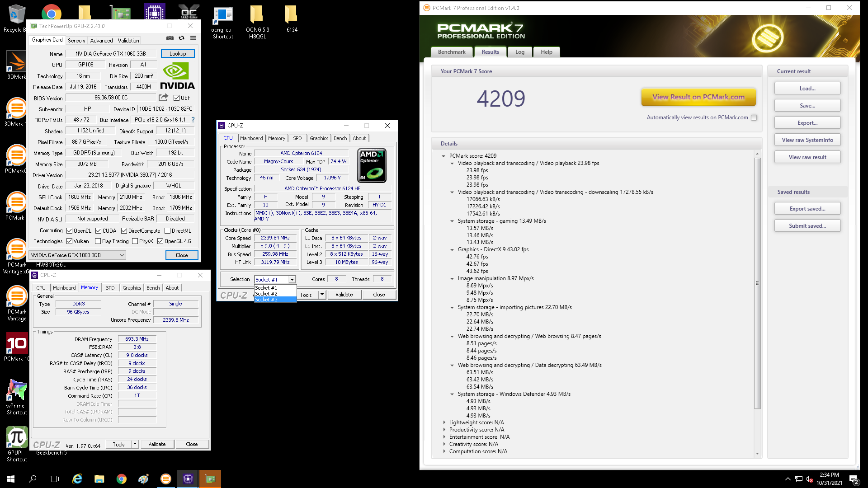Click the AMD Opteron logo in CPU-Z
Screen dimensions: 868x488
(372, 165)
